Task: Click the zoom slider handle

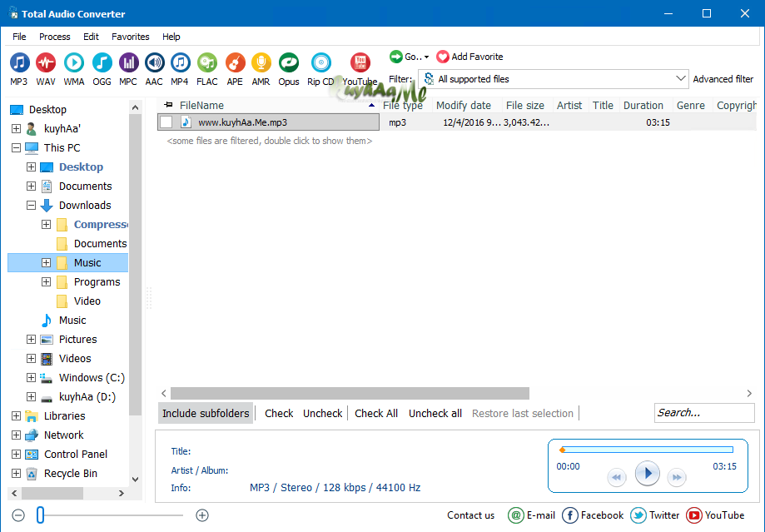Action: (41, 515)
